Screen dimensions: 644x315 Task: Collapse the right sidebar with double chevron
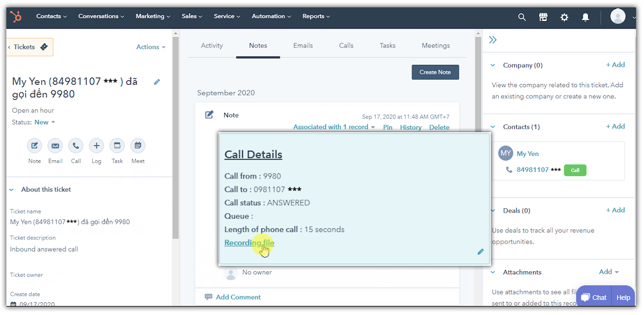coord(493,40)
